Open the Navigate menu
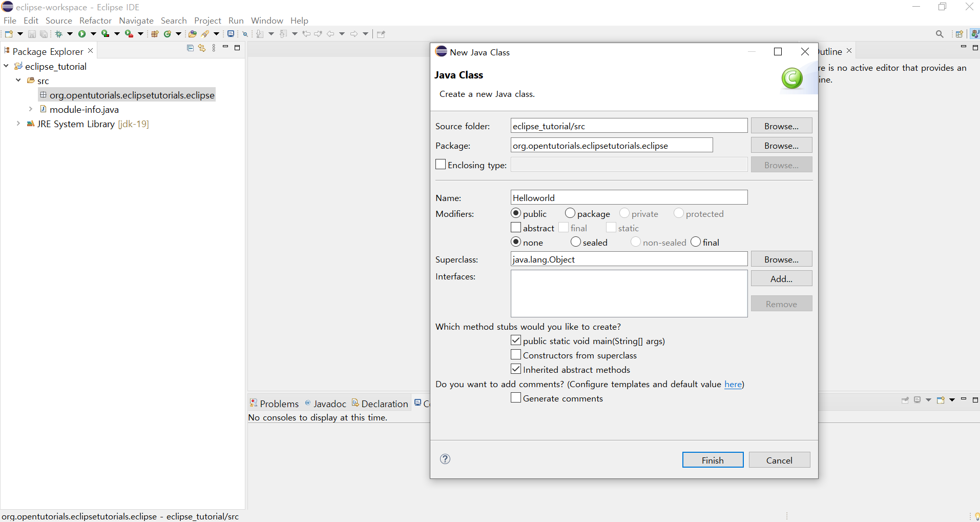The height and width of the screenshot is (522, 980). (136, 21)
